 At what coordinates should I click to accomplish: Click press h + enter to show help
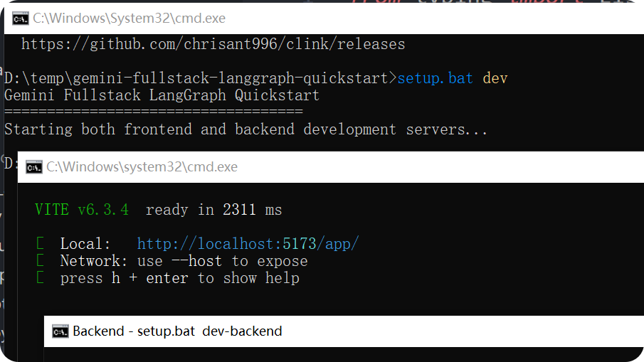pos(180,278)
